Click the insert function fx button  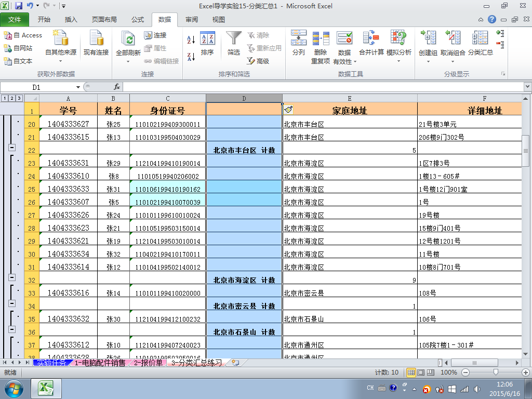[x=117, y=87]
